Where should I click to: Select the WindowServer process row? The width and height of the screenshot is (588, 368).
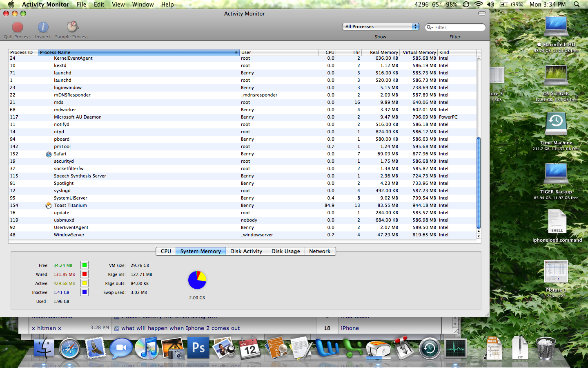pos(243,235)
